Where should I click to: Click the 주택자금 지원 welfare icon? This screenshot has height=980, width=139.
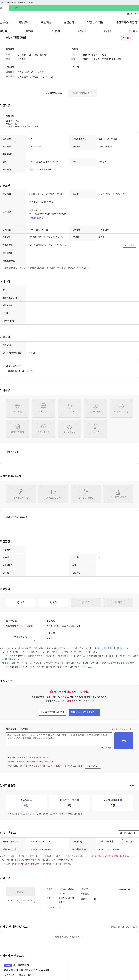[18, 429]
